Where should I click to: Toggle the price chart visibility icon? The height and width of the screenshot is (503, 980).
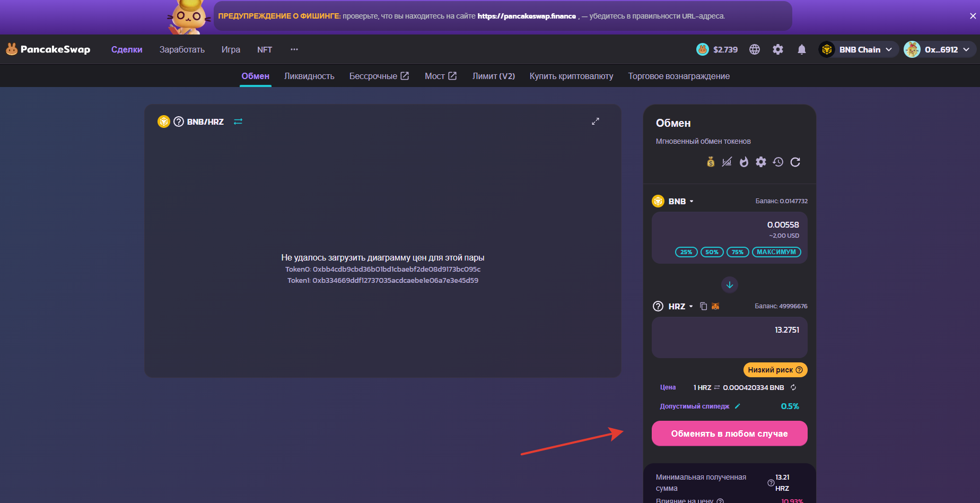[x=727, y=162]
